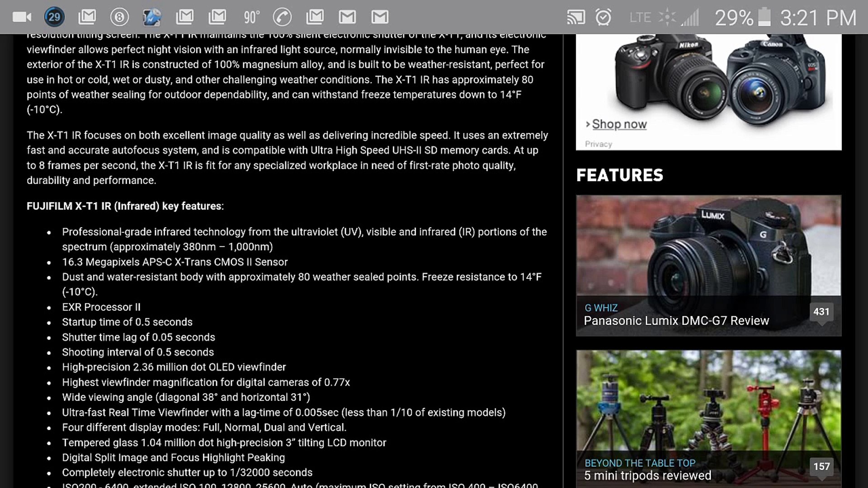Click the G WHIZ category label

[601, 308]
